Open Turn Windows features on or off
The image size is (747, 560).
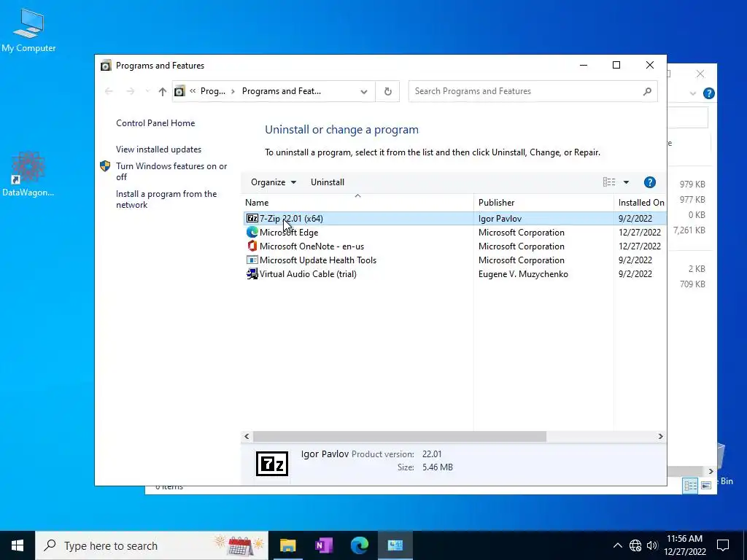click(x=171, y=171)
